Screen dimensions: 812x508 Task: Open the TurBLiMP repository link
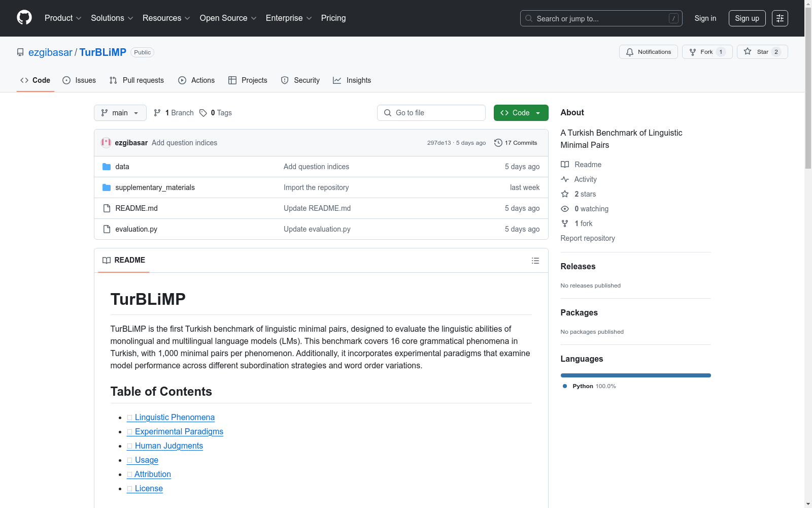pos(103,52)
